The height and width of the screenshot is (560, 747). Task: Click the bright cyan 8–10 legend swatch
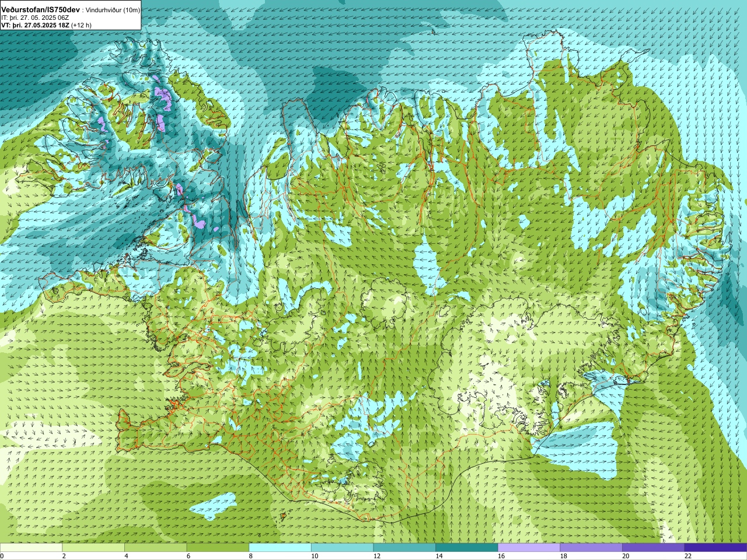pyautogui.click(x=280, y=547)
